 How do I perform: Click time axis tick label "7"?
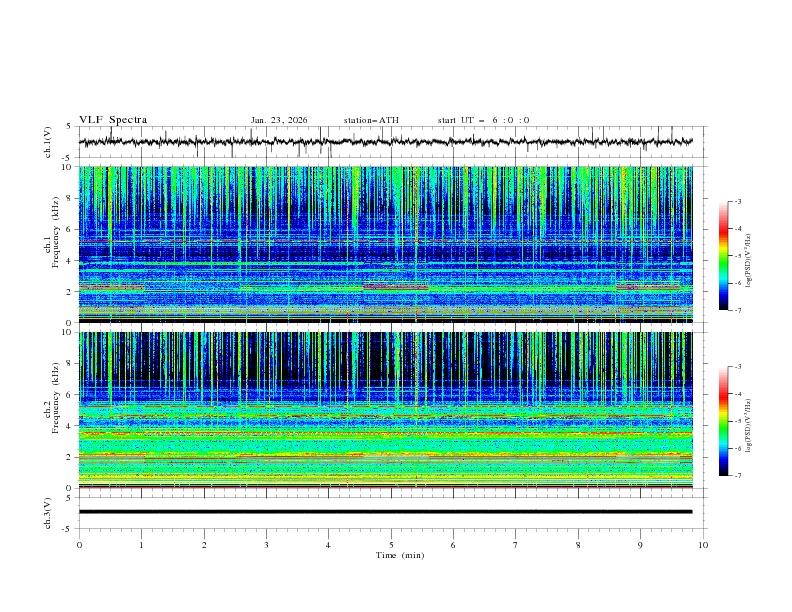[x=516, y=545]
